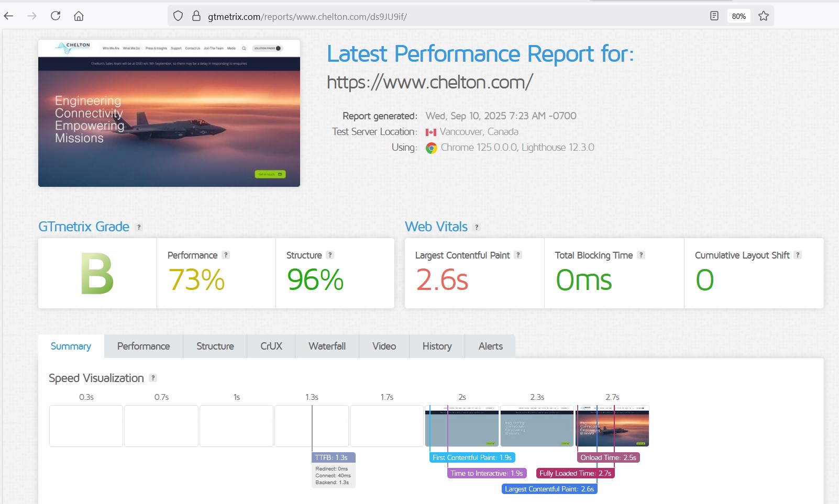
Task: Go back using browser back arrow
Action: point(8,16)
